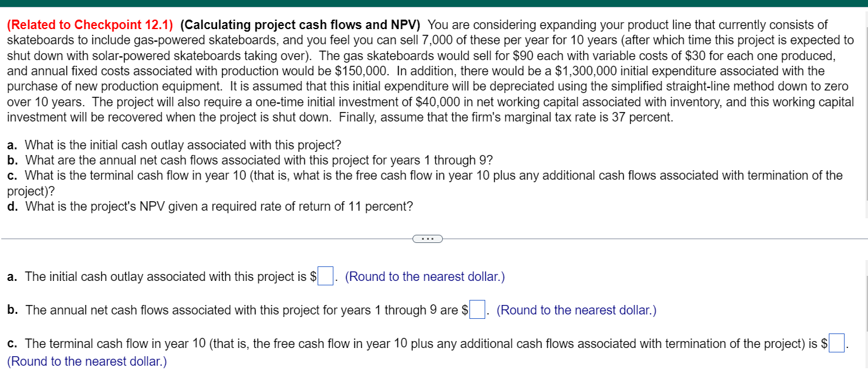Place cursor in the initial cash outlay field
The height and width of the screenshot is (379, 868).
tap(323, 274)
